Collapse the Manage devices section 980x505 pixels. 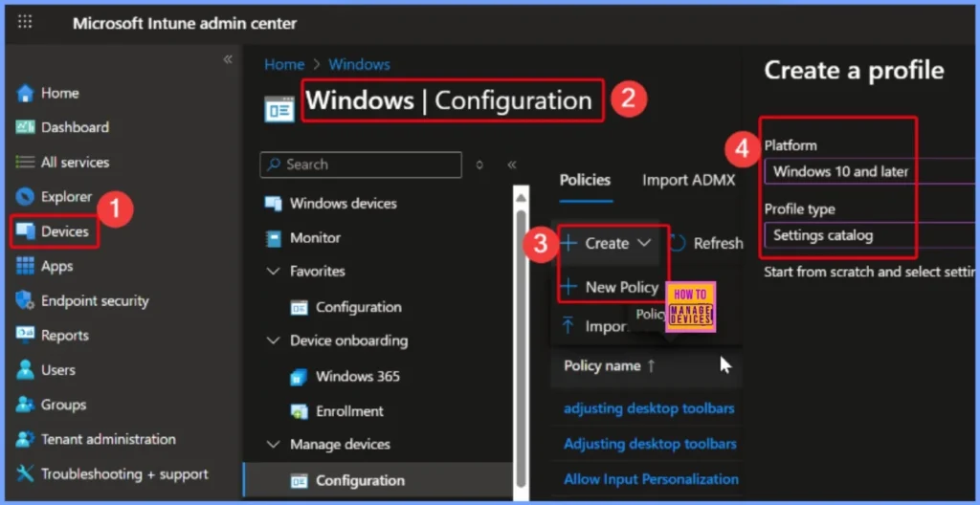[x=273, y=445]
